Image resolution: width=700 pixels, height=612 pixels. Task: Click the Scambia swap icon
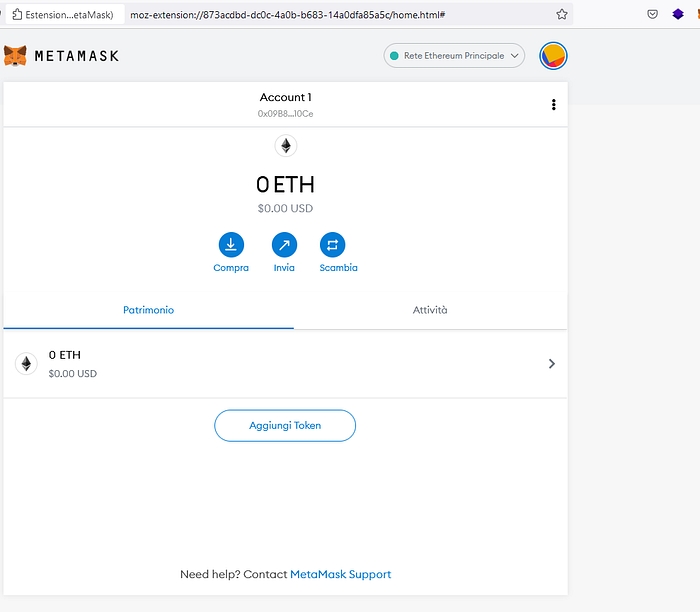pos(333,244)
